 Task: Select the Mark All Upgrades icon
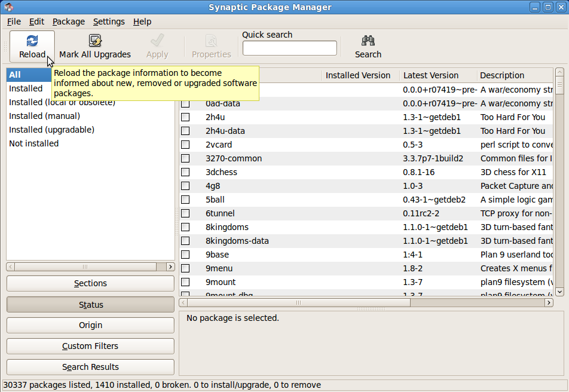(x=95, y=41)
